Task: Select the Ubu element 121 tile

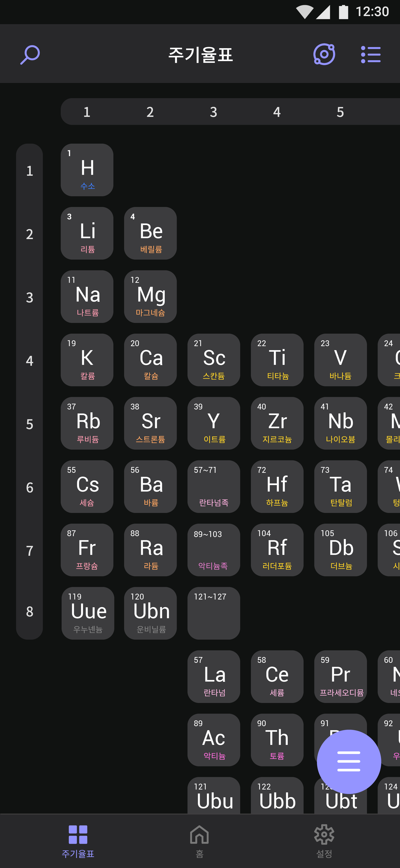Action: [x=214, y=796]
